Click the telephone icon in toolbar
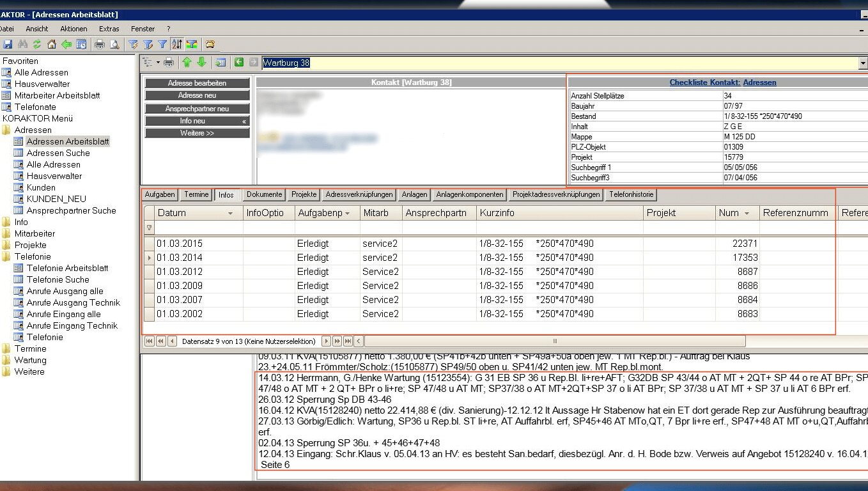The image size is (868, 491). pos(210,44)
